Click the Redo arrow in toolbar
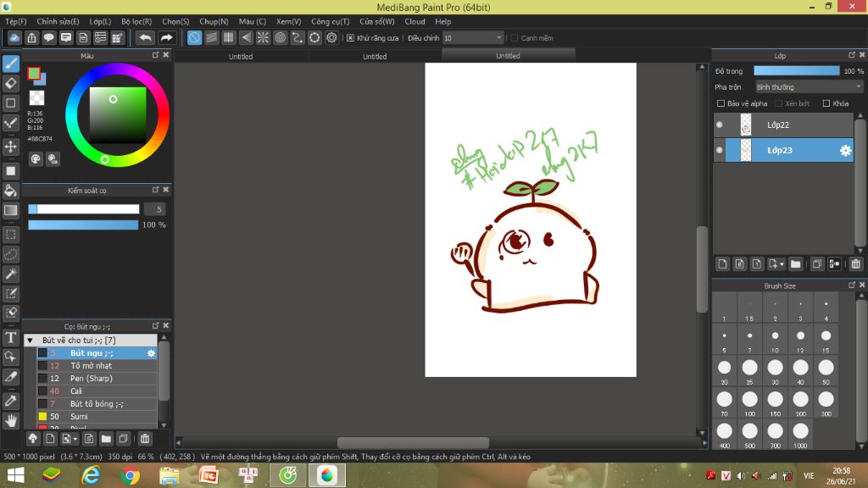 (166, 37)
